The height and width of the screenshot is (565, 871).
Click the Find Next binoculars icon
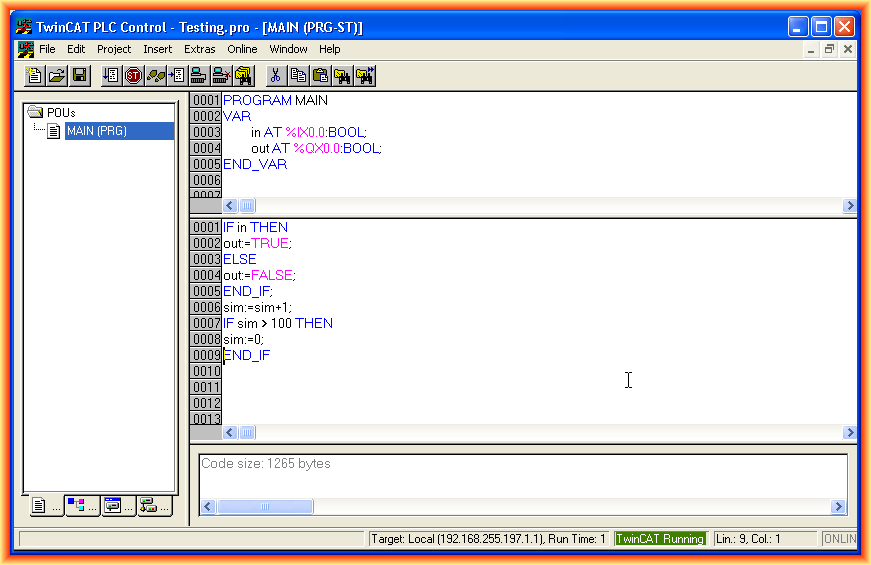[x=365, y=75]
